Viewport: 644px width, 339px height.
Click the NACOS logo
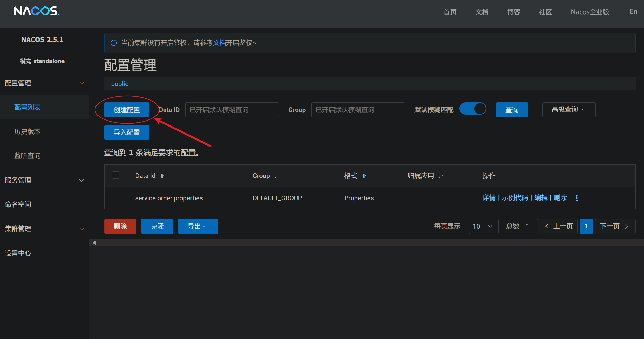coord(37,11)
